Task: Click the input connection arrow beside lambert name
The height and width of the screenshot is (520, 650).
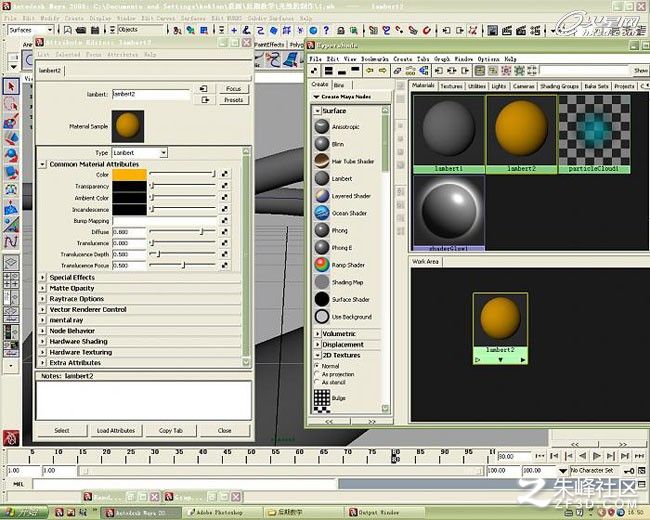Action: [204, 88]
